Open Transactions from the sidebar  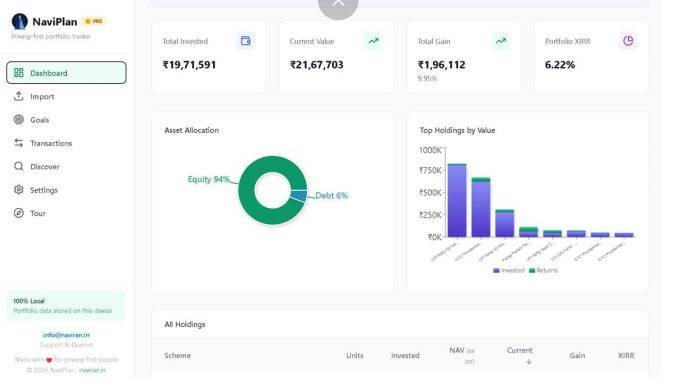[x=66, y=143]
